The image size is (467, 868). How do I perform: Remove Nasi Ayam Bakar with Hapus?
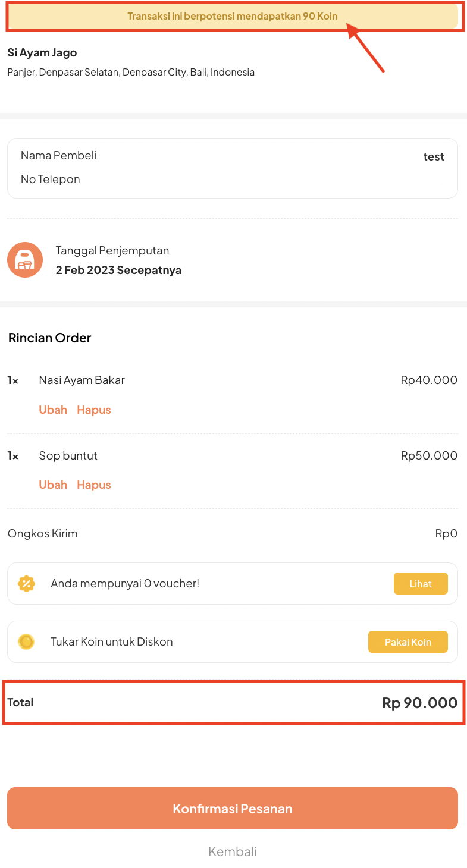(94, 410)
